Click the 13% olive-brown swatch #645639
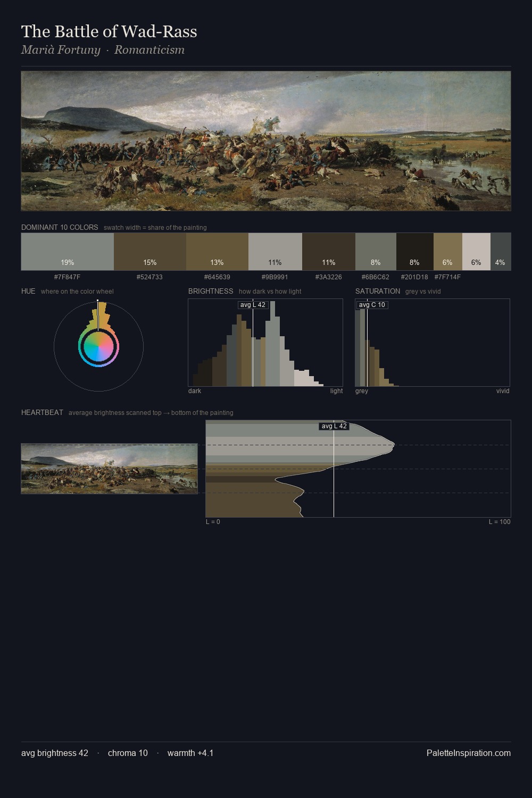 coord(217,252)
